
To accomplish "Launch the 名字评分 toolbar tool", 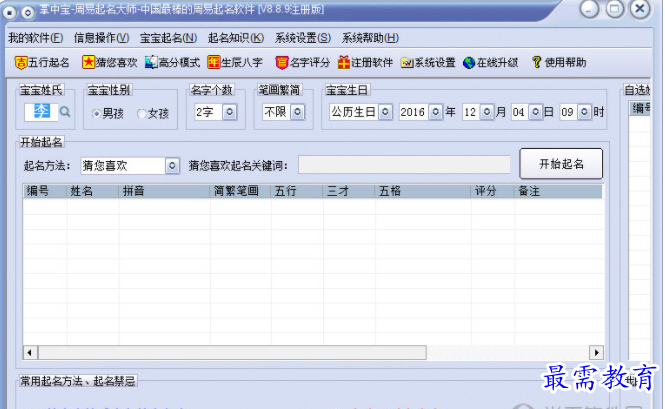I will click(x=302, y=63).
